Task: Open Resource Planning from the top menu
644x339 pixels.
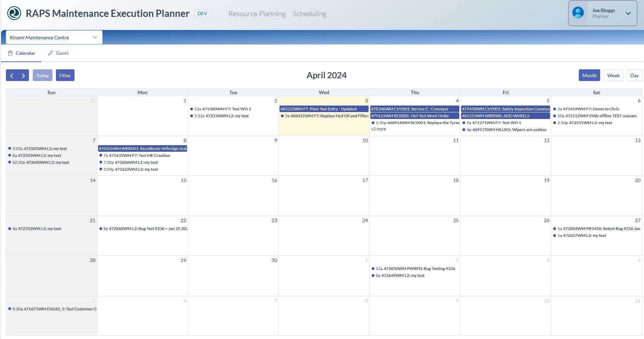Action: click(257, 14)
